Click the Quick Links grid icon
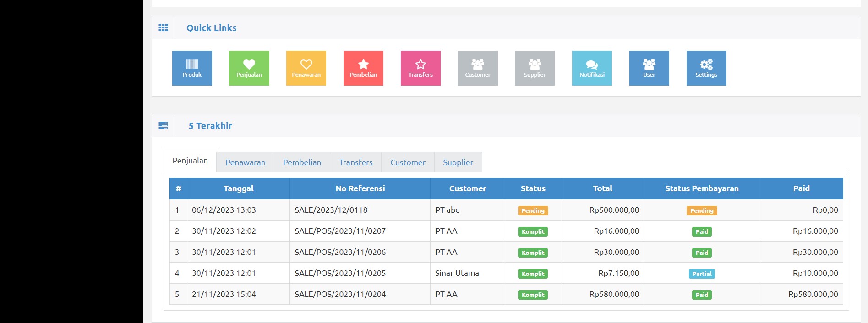 tap(163, 28)
